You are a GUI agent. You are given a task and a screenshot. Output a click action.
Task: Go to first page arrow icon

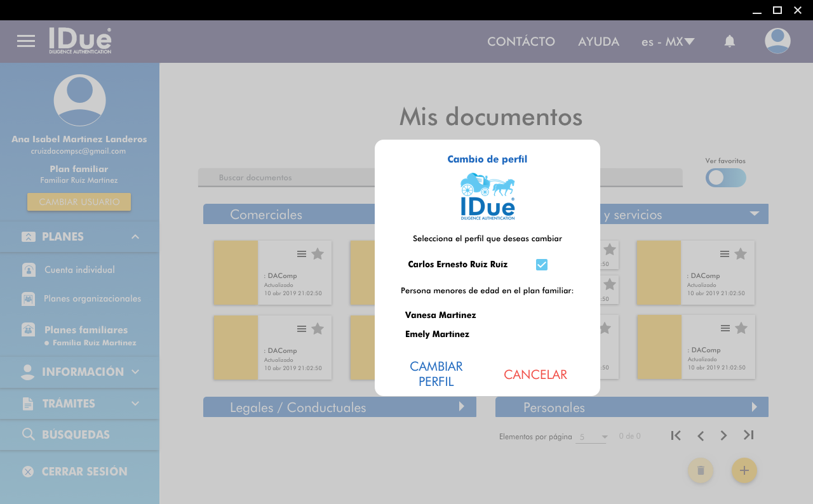click(x=676, y=435)
